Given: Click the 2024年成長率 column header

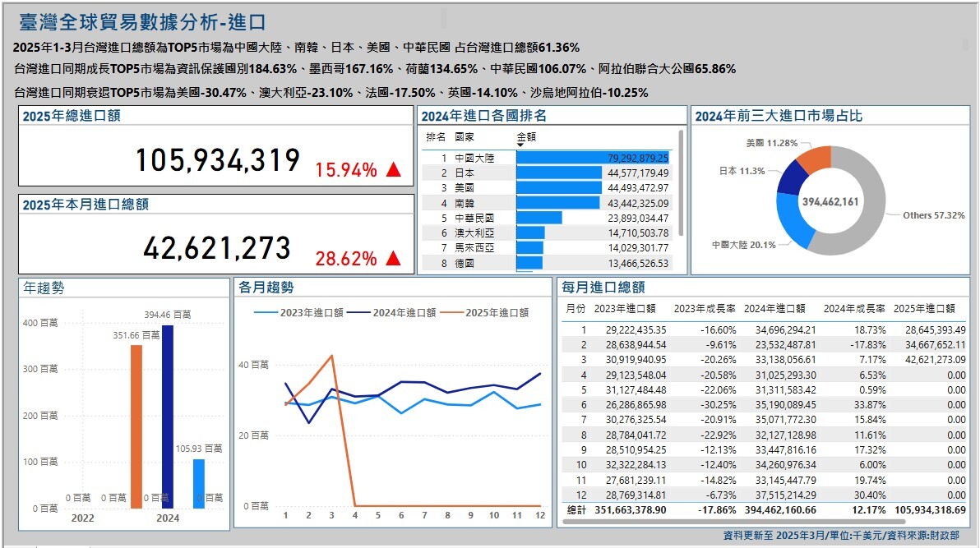Looking at the screenshot, I should point(854,308).
